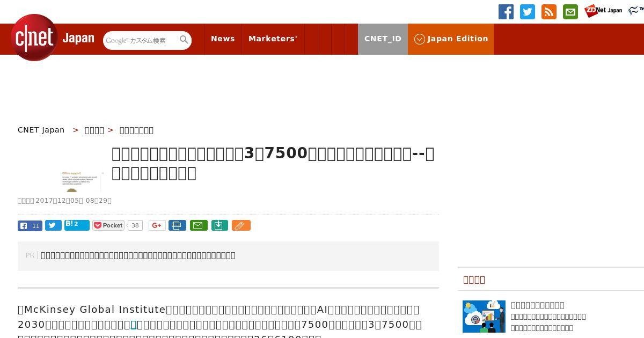Send article by green email icon
The width and height of the screenshot is (644, 338).
199,225
